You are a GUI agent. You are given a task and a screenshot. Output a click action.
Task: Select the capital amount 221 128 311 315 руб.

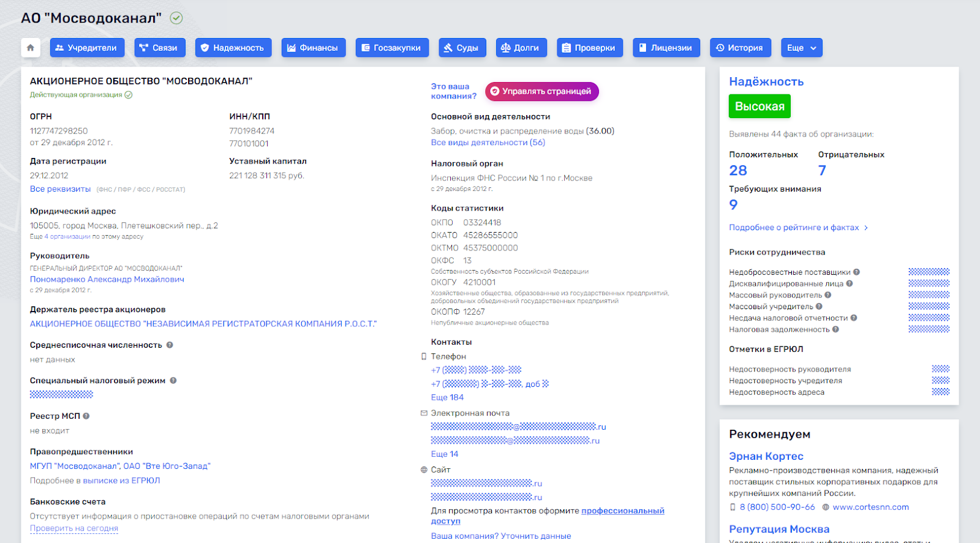(266, 176)
